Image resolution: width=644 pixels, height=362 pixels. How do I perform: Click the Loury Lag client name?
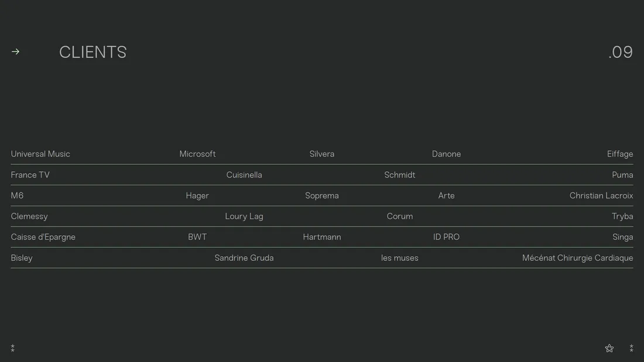tap(244, 216)
